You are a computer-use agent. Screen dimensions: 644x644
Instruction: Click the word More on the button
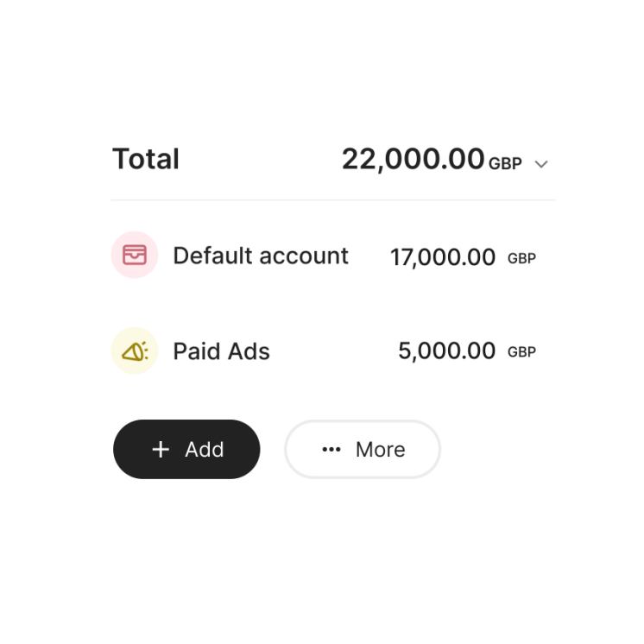pos(381,449)
